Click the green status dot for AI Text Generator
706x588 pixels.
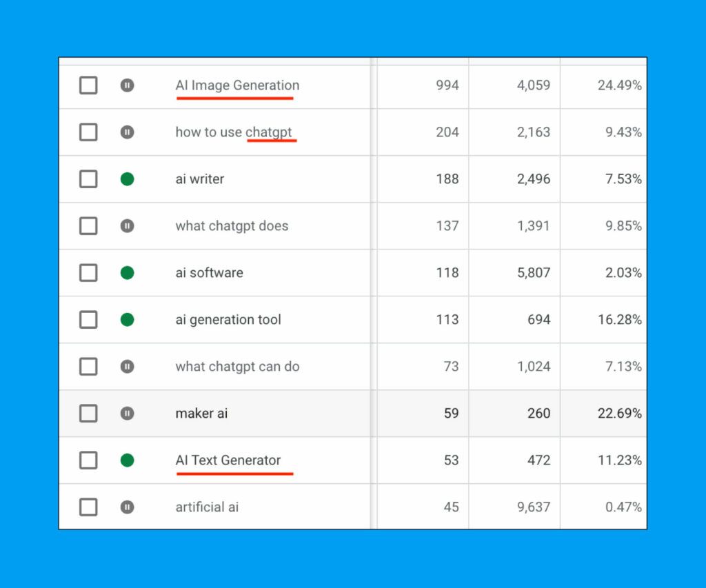click(x=128, y=460)
